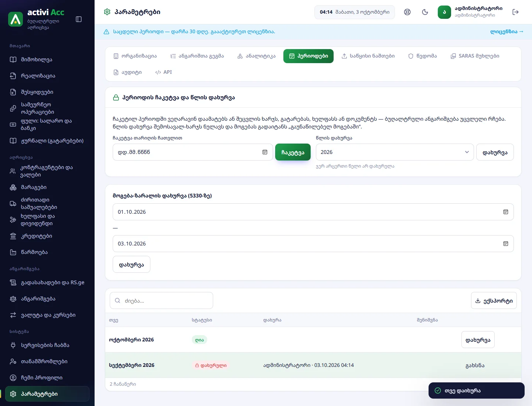Open the ადმინისტრატორი user profile
The image size is (532, 406).
coord(470,12)
